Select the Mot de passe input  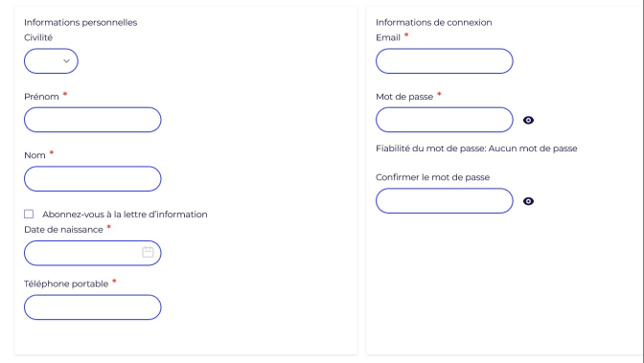click(x=445, y=120)
